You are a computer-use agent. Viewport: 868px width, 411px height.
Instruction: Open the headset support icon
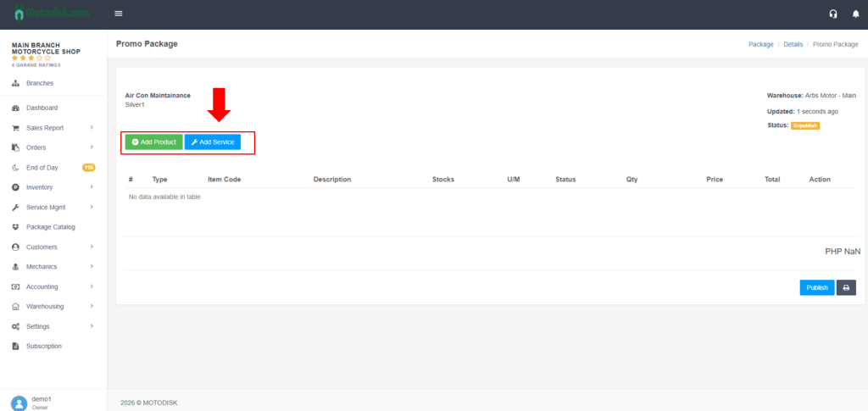click(833, 14)
